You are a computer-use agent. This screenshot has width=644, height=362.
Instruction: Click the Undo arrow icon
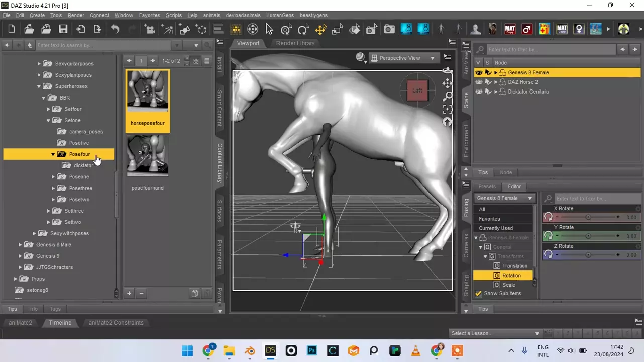[x=115, y=29]
